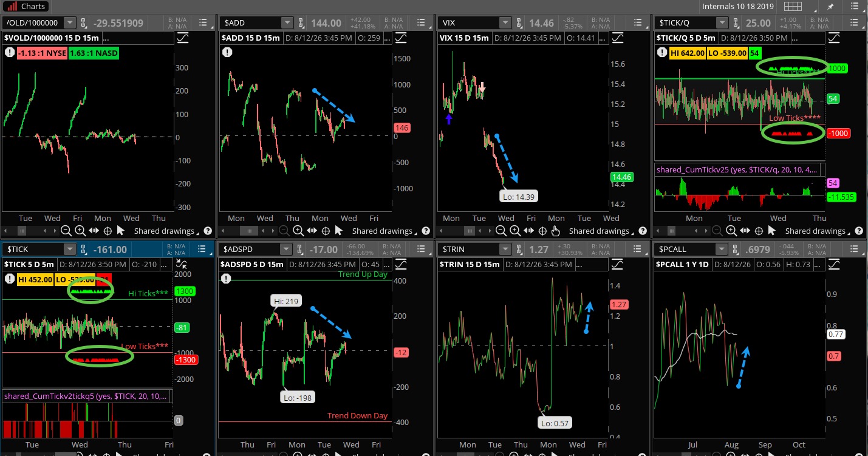The width and height of the screenshot is (868, 456).
Task: Zoom in on the $VOLD chart
Action: (80, 231)
